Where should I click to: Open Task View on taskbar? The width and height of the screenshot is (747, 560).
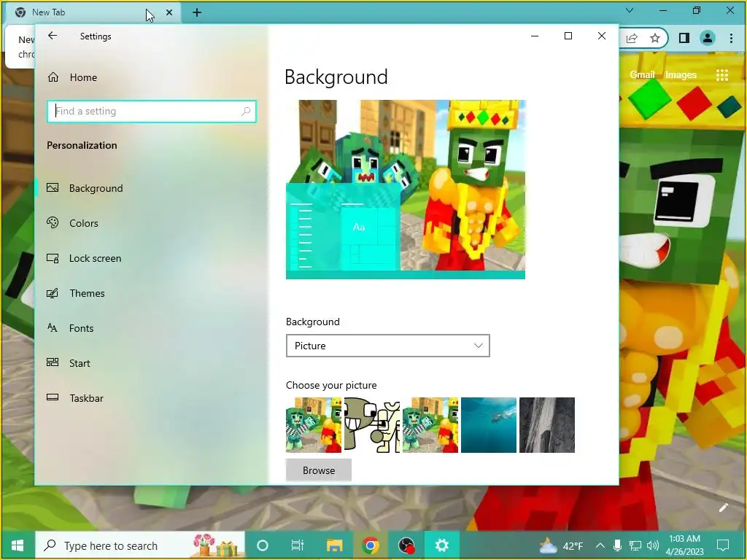[x=298, y=545]
